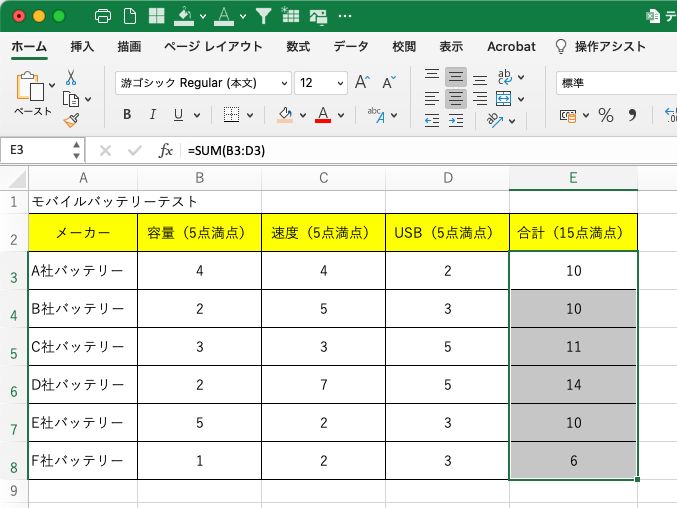Viewport: 677px width, 508px height.
Task: Open the font name dropdown
Action: point(283,83)
